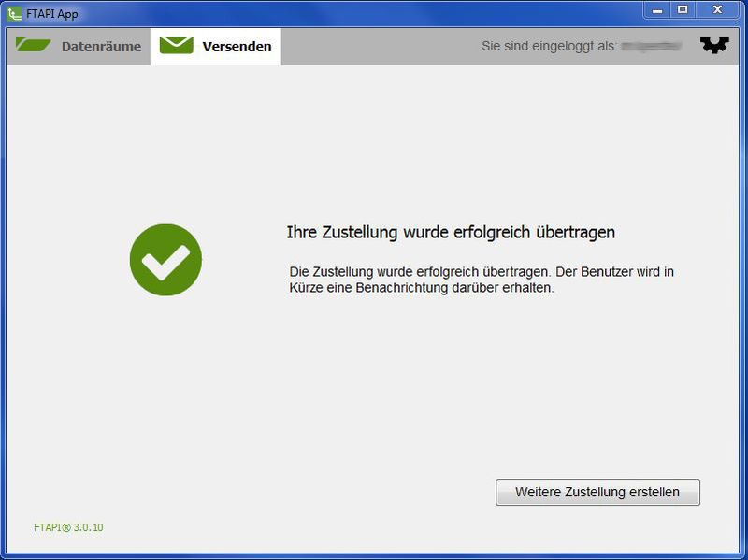748x560 pixels.
Task: Click the 'Sie sind eingeloggt als:' label
Action: tap(549, 46)
